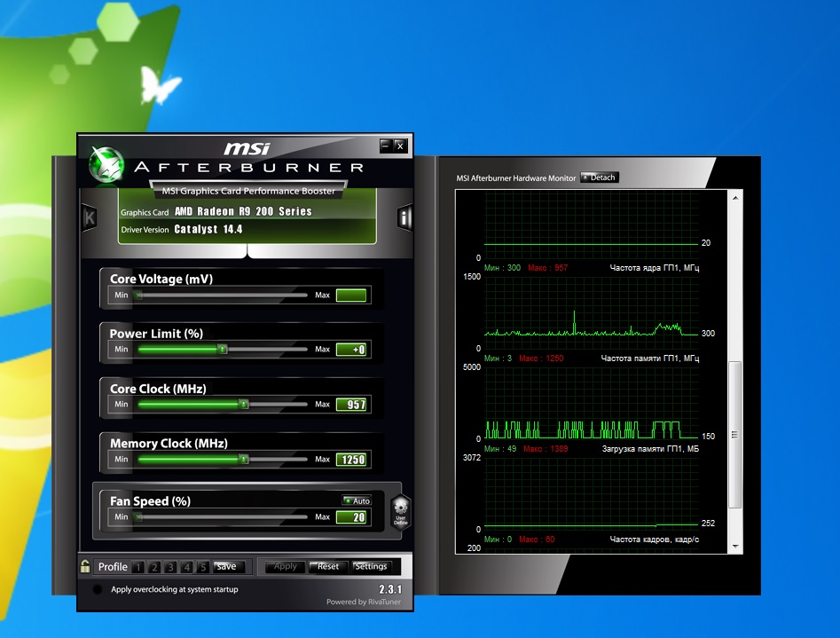
Task: Click the Memory Clock 1250 value field
Action: tap(351, 460)
